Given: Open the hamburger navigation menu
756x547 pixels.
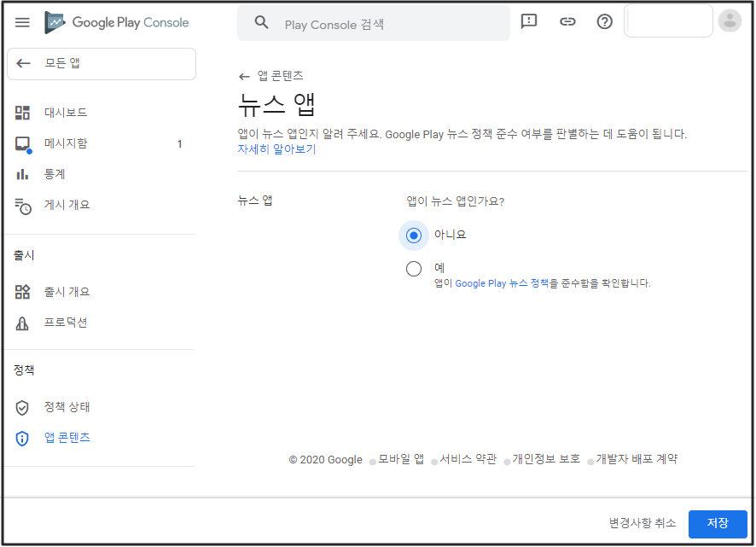Looking at the screenshot, I should pyautogui.click(x=22, y=22).
